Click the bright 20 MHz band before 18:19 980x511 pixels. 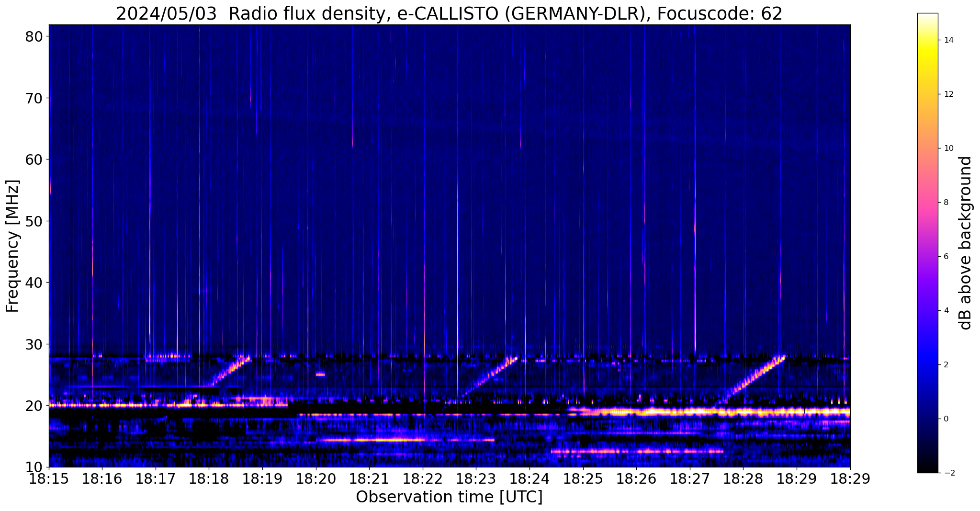click(168, 405)
